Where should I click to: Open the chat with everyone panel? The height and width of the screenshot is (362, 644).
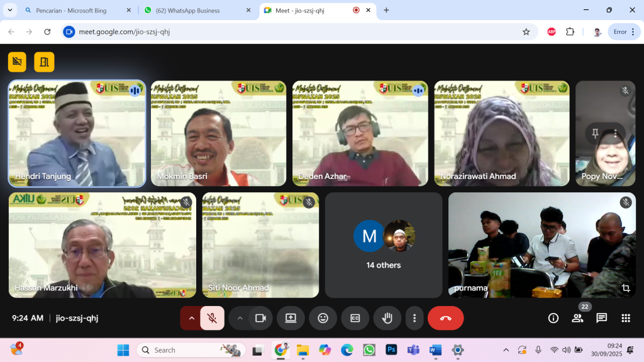pos(602,318)
